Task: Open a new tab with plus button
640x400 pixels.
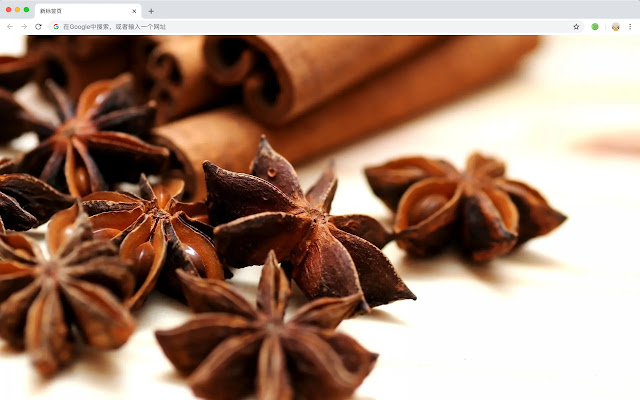Action: (x=151, y=11)
